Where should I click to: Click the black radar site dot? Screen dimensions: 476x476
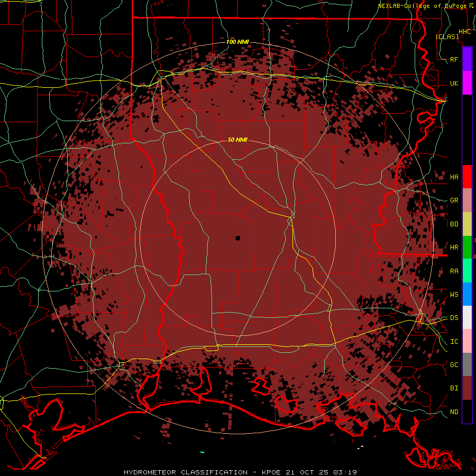click(x=237, y=239)
